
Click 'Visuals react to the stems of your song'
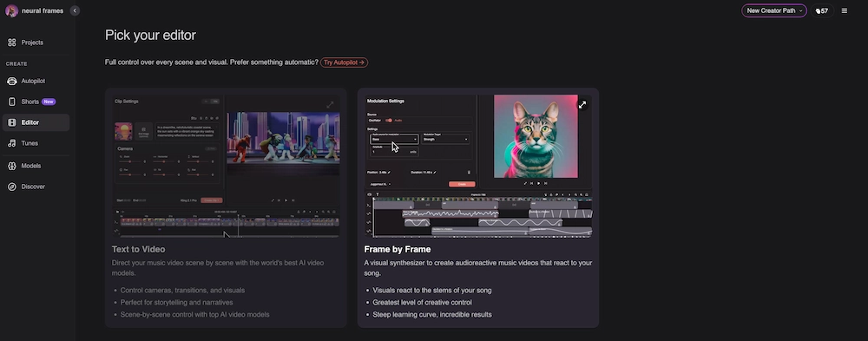(x=431, y=290)
